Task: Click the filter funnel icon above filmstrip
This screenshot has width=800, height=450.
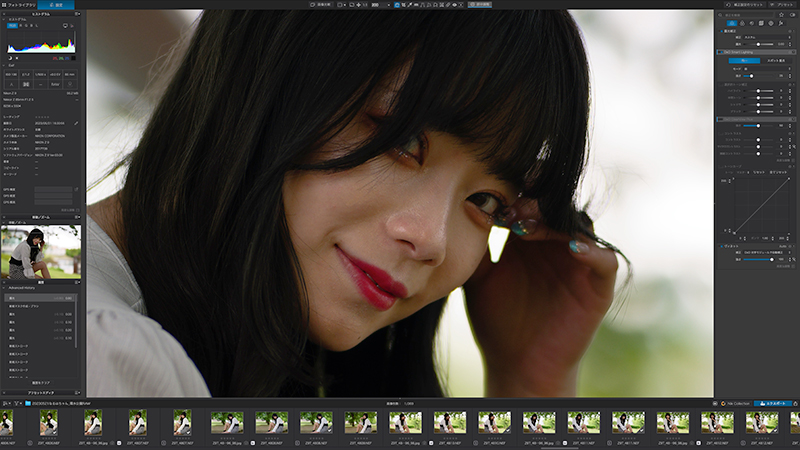Action: click(16, 404)
